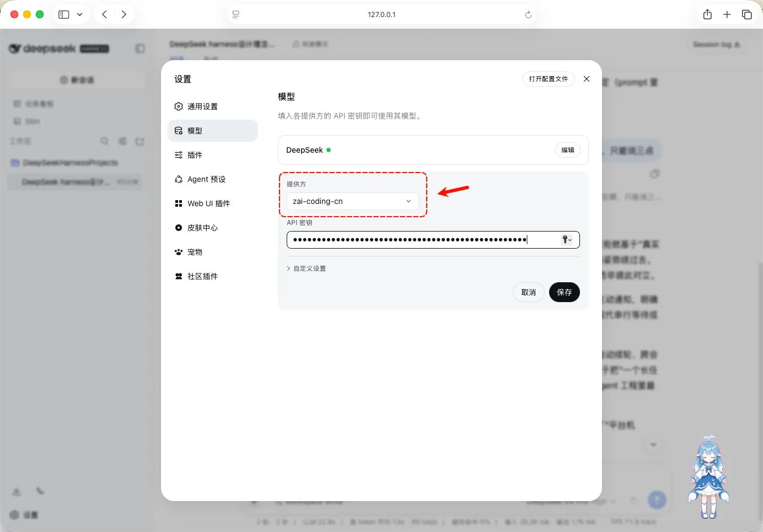Click the DeepSeek provider name
Screen dimensions: 763x532
(x=304, y=150)
